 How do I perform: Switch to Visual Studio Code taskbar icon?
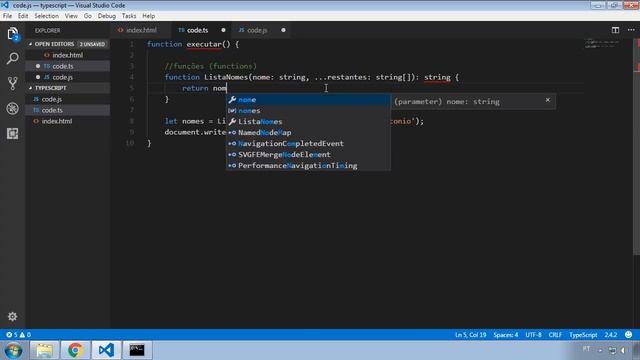tap(106, 350)
